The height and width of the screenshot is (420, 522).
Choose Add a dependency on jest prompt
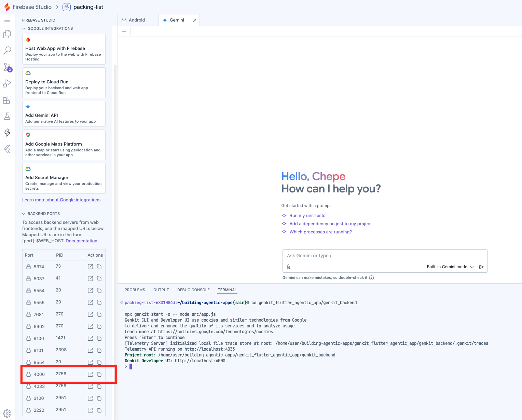pyautogui.click(x=330, y=224)
